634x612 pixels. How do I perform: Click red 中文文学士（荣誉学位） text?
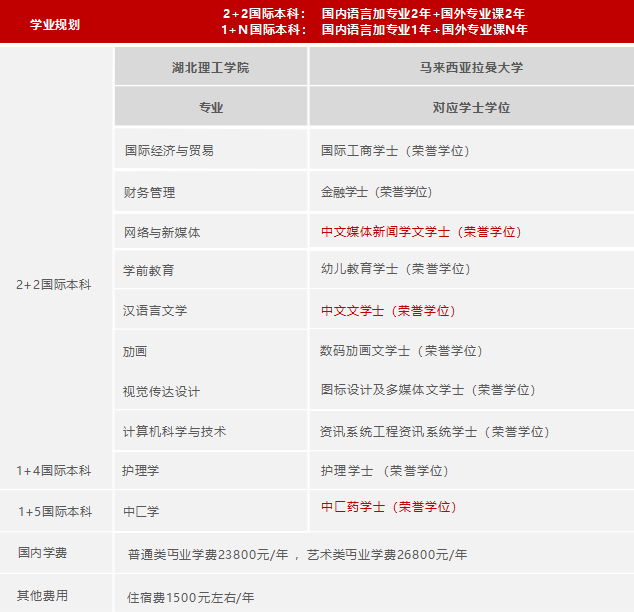388,310
